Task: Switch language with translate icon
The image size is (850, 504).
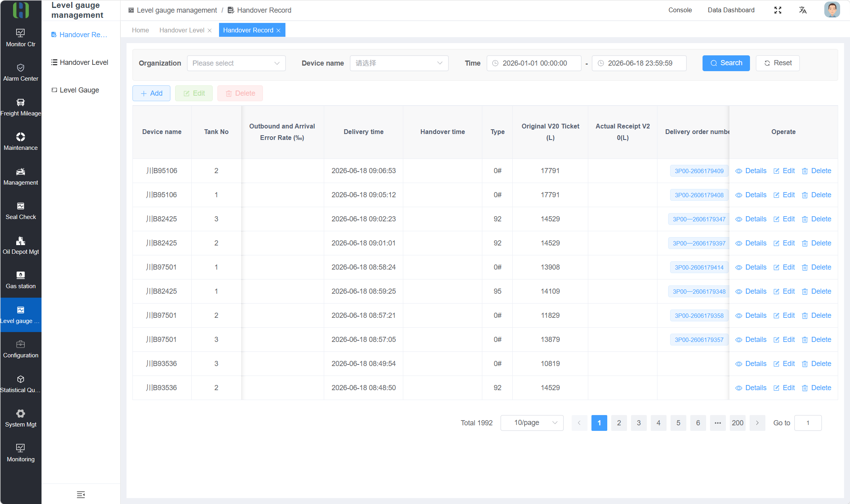Action: click(x=803, y=10)
